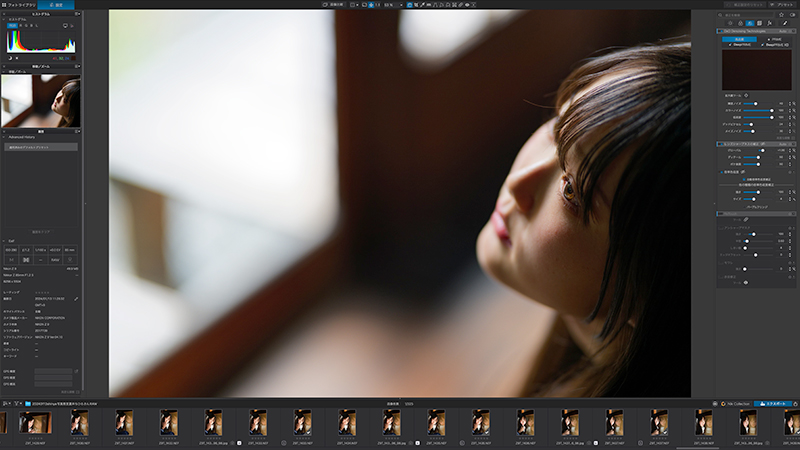
Task: Adjust the chroma noise slider
Action: (x=758, y=110)
